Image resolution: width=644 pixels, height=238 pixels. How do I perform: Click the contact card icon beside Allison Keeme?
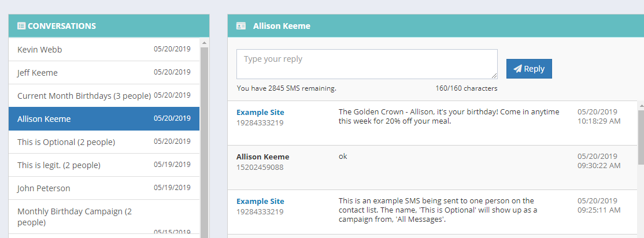[x=241, y=26]
